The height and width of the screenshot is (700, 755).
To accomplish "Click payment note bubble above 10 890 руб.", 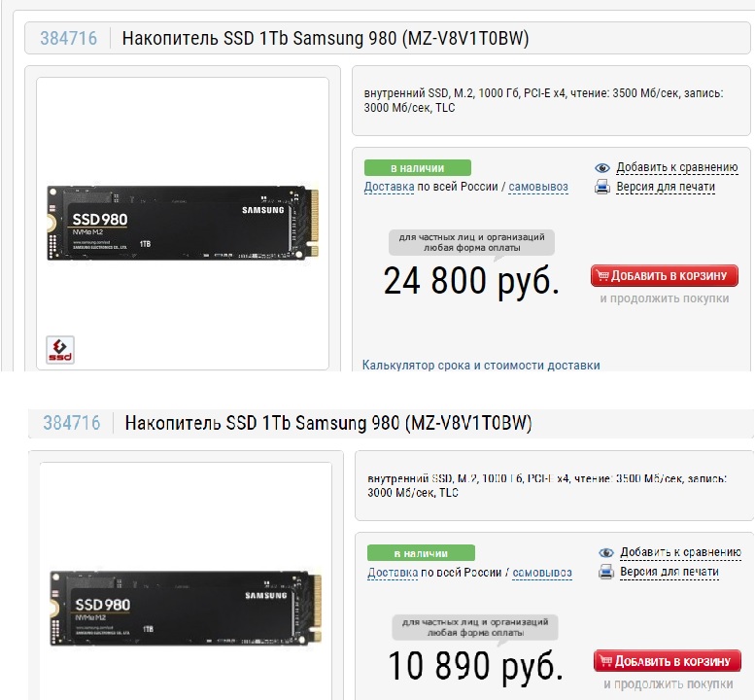I will pyautogui.click(x=475, y=627).
